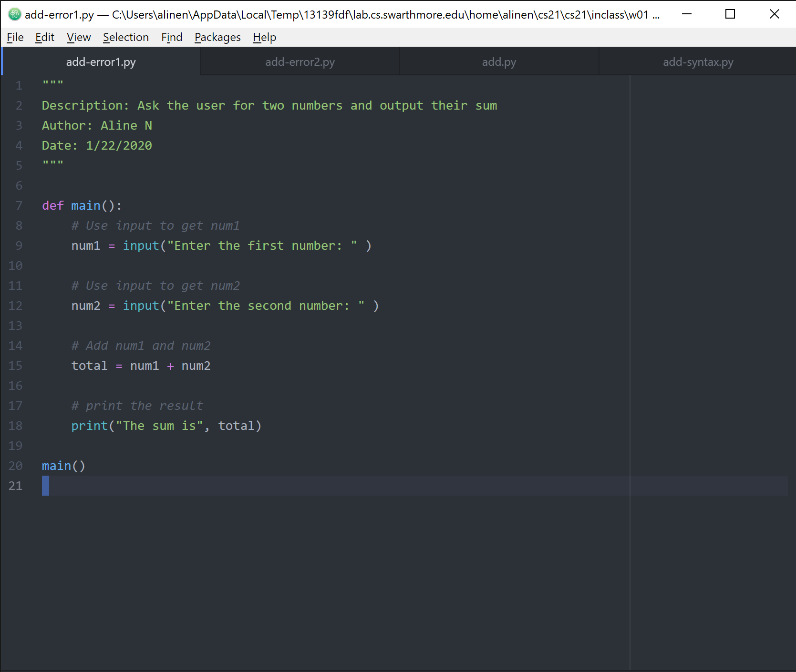Click the print("The sum is", total) line
The image size is (796, 672).
(166, 426)
